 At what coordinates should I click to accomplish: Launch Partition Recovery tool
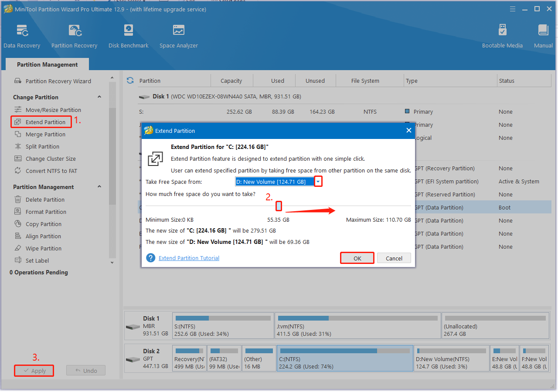tap(74, 37)
